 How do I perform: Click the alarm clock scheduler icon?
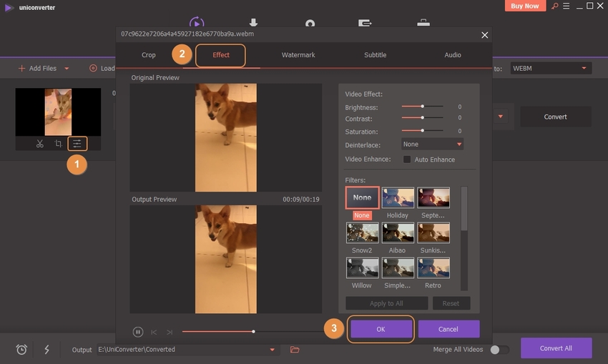pyautogui.click(x=22, y=350)
